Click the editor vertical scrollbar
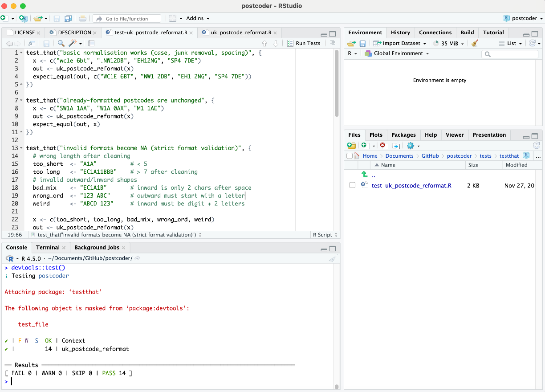Image resolution: width=545 pixels, height=392 pixels. point(337,82)
